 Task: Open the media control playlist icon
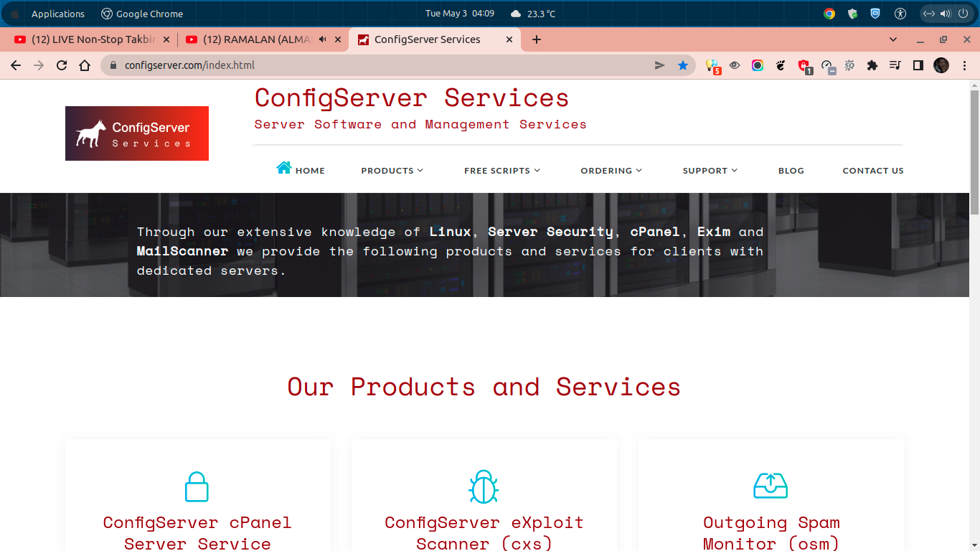(895, 65)
